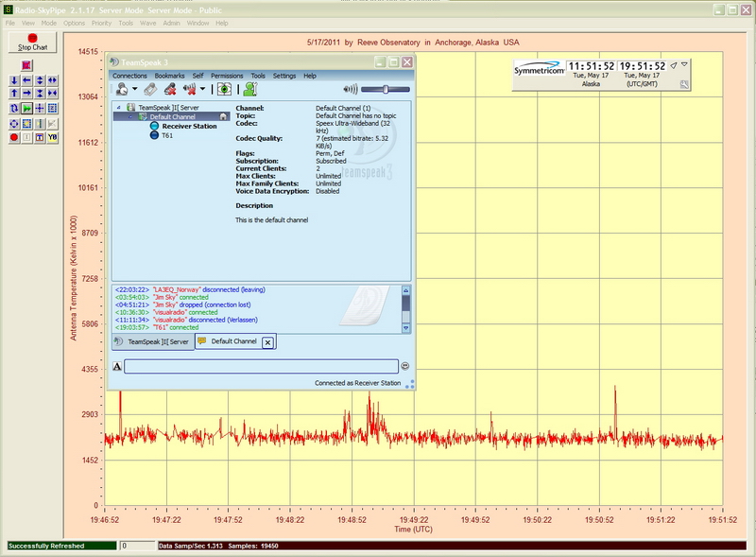Screen dimensions: 756x557
Task: Click the speaker volume icon in TeamSpeak
Action: [351, 89]
